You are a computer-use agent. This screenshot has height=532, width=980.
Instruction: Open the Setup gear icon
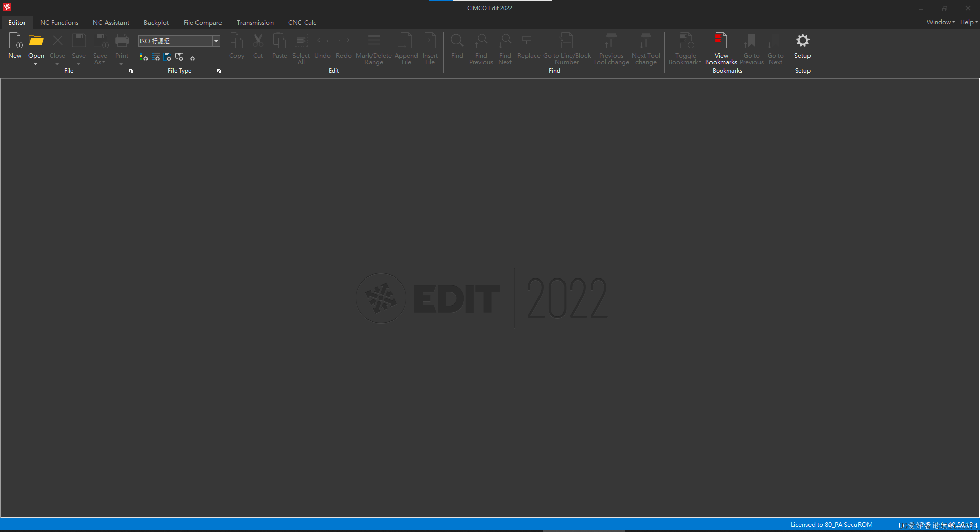click(803, 41)
